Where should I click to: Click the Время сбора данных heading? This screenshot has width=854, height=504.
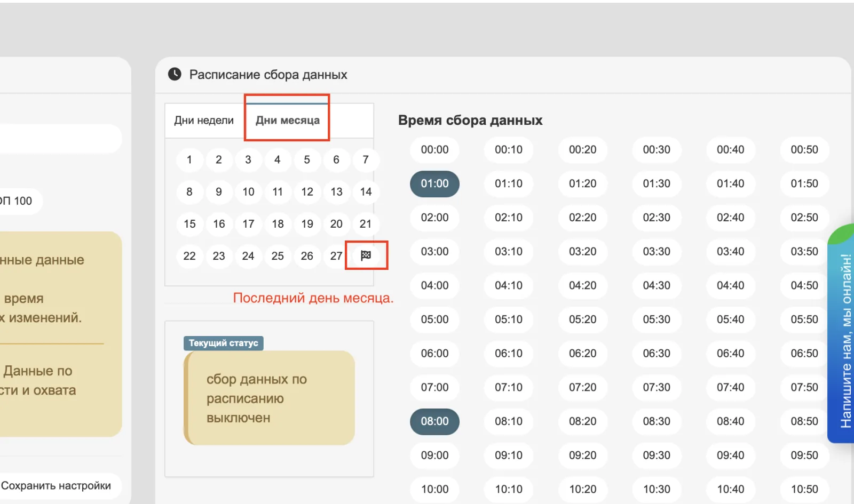coord(470,121)
